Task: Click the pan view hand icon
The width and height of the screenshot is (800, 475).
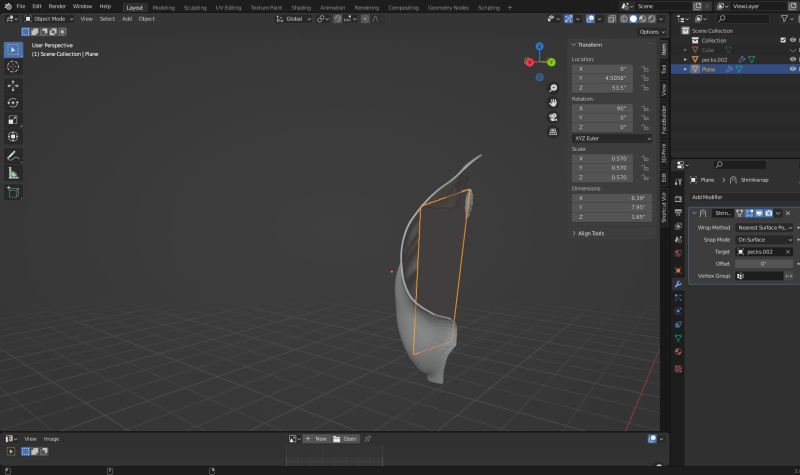Action: pyautogui.click(x=553, y=103)
